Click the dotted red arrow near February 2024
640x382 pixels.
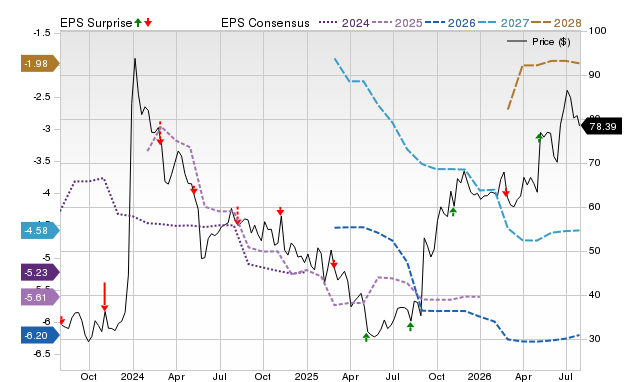[160, 133]
